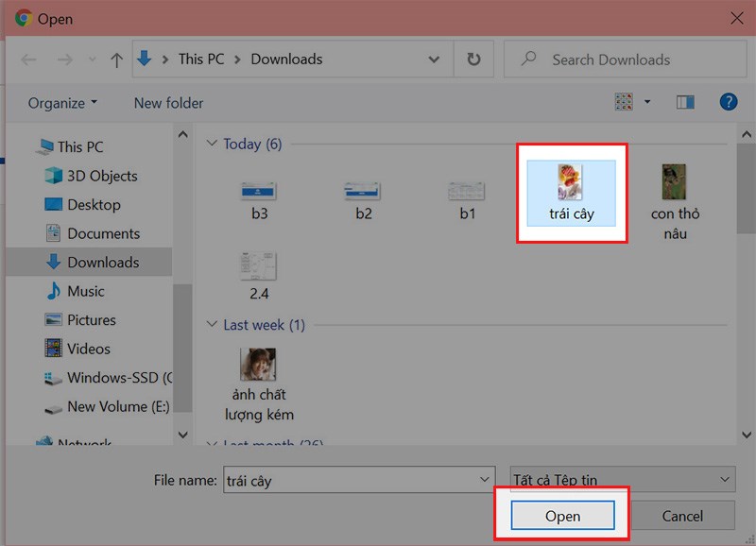Screen dimensions: 756x546
Task: Select Downloads in the address path
Action: point(286,59)
